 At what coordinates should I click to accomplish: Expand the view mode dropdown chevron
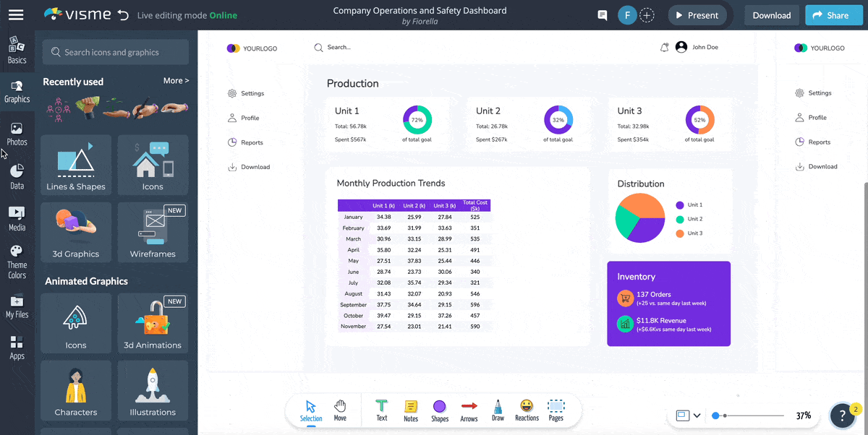click(x=697, y=415)
